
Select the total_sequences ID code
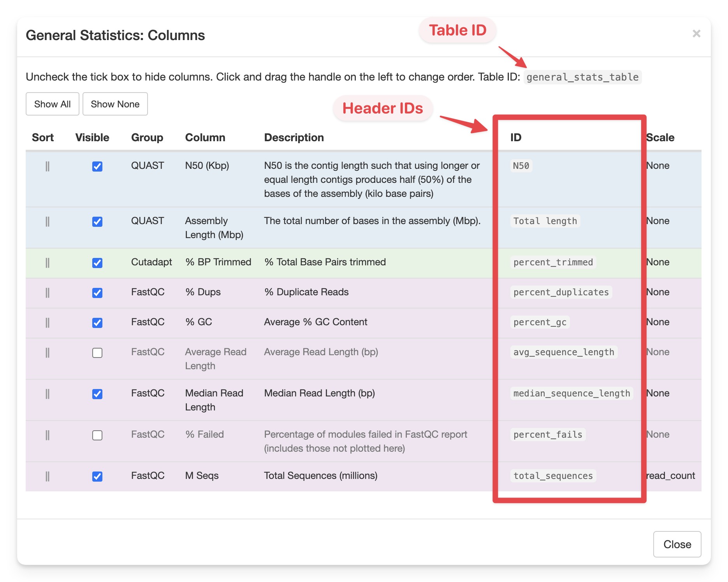(x=552, y=476)
